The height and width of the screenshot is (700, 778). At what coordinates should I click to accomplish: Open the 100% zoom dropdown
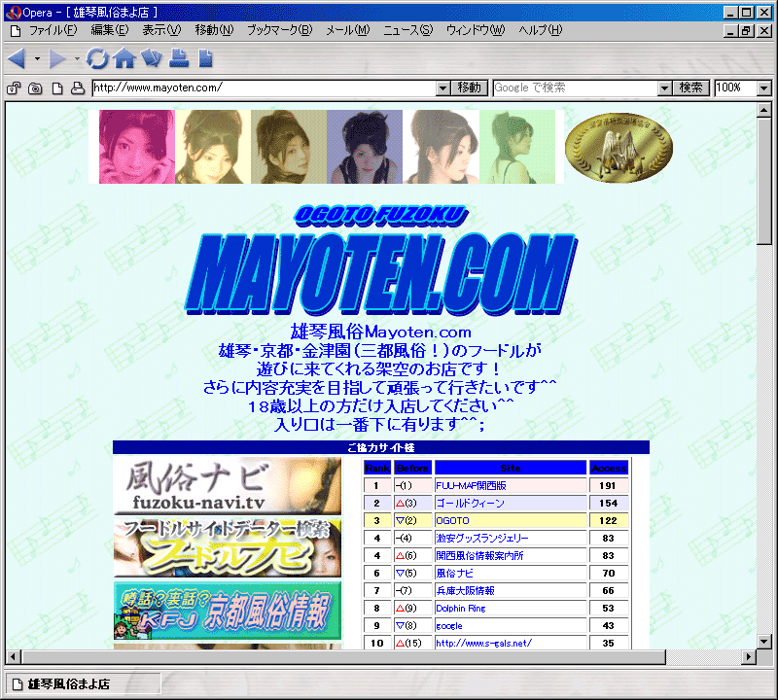[x=764, y=88]
